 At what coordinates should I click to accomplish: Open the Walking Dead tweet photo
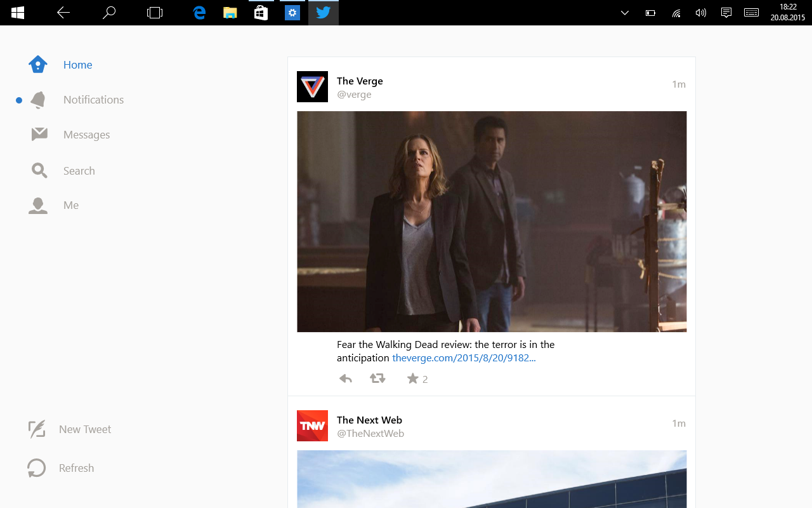click(492, 222)
